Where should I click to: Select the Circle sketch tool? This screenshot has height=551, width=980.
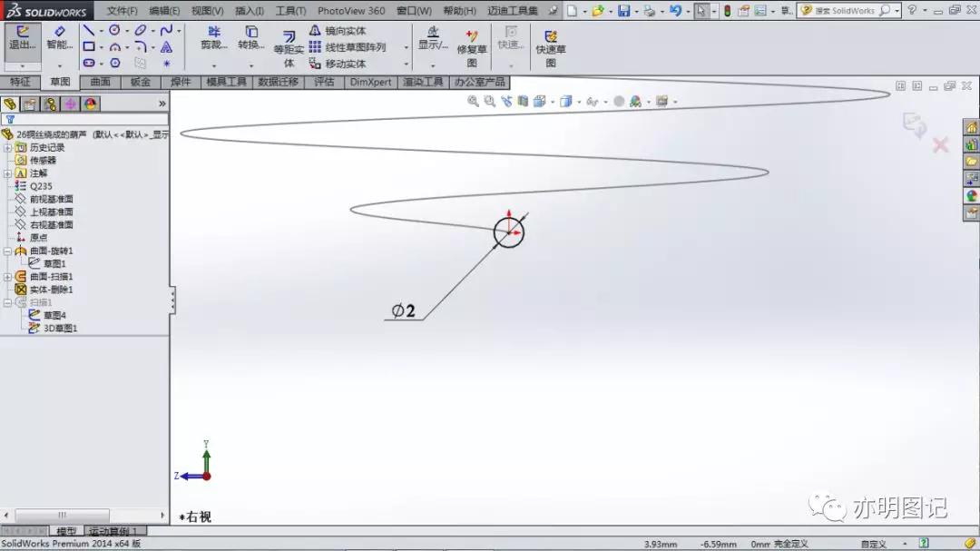pos(114,30)
